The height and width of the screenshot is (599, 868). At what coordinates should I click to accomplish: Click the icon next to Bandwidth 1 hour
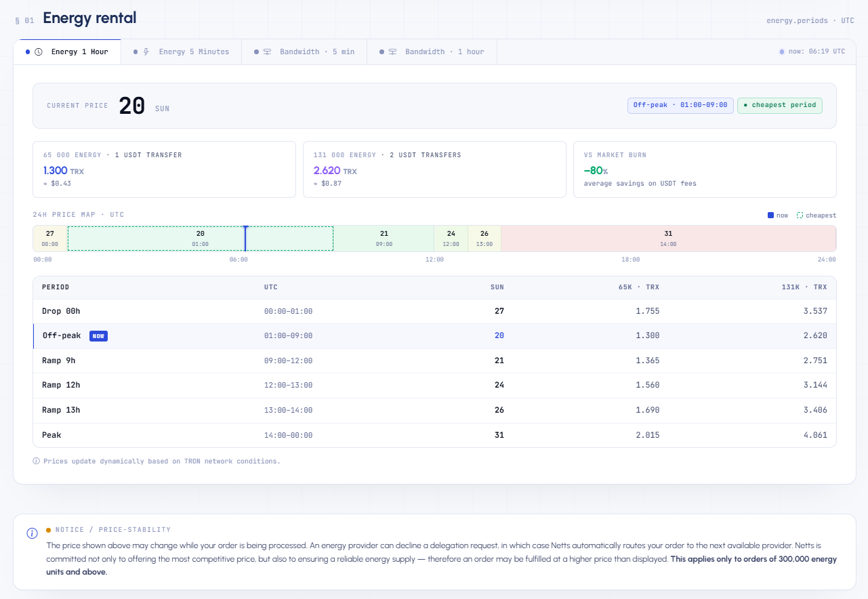click(392, 51)
